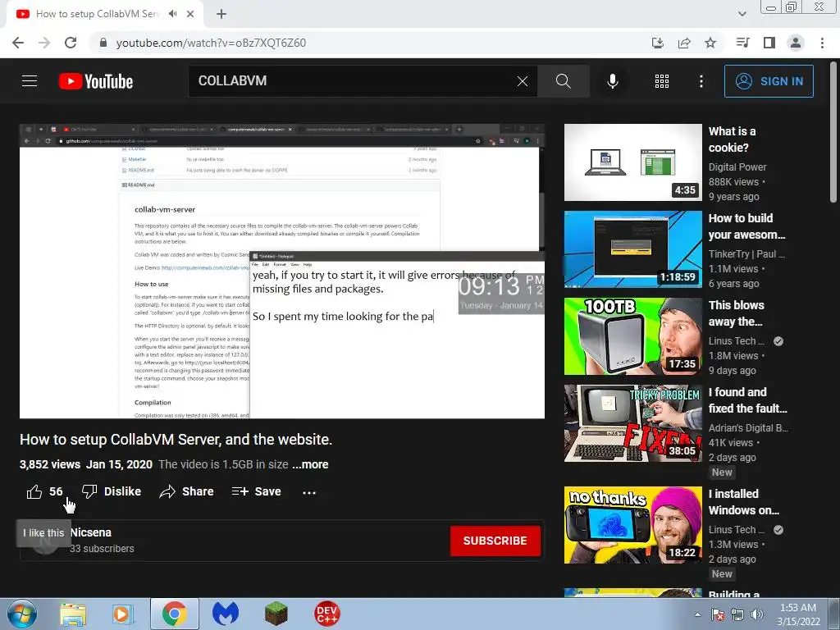Clear the COLLABVM search text

coord(523,81)
